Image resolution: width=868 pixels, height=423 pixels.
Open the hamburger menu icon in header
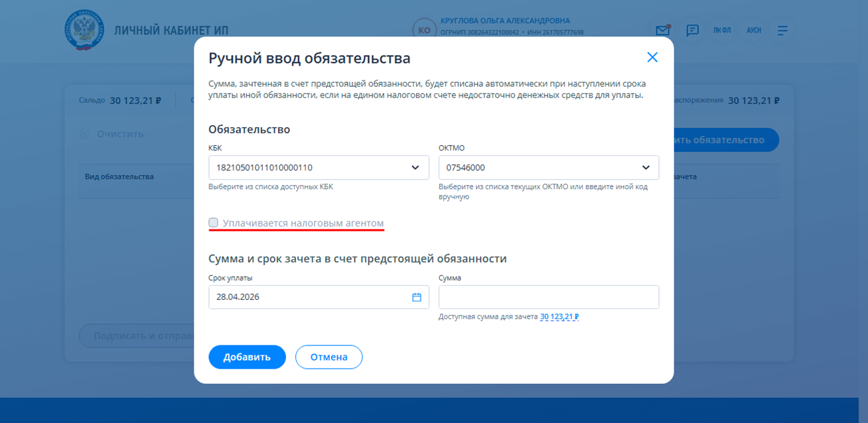point(782,30)
